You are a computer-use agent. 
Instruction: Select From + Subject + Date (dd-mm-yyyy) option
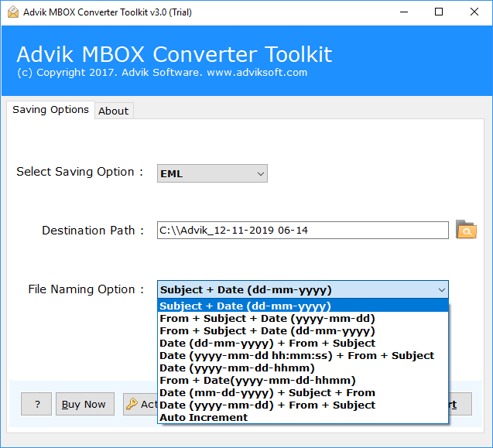point(303,330)
